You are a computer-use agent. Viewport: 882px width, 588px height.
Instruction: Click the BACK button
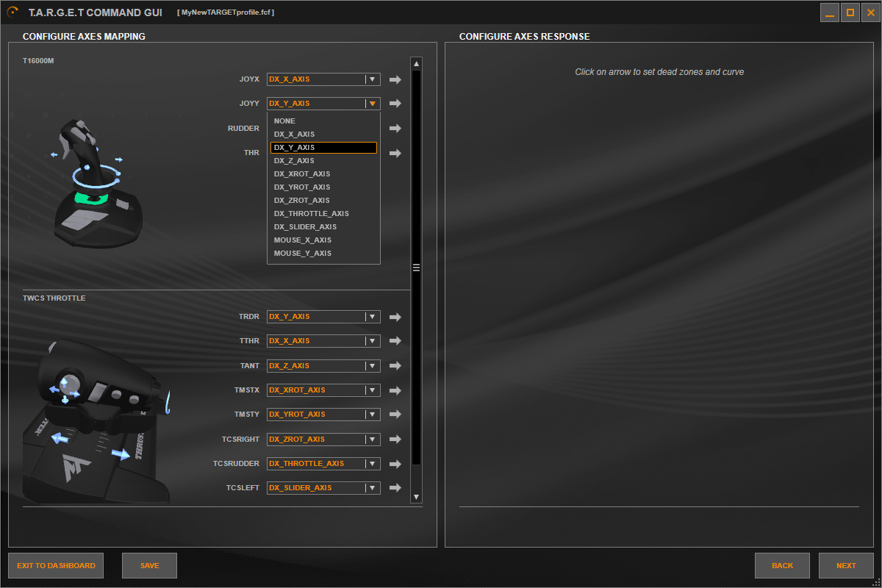782,566
